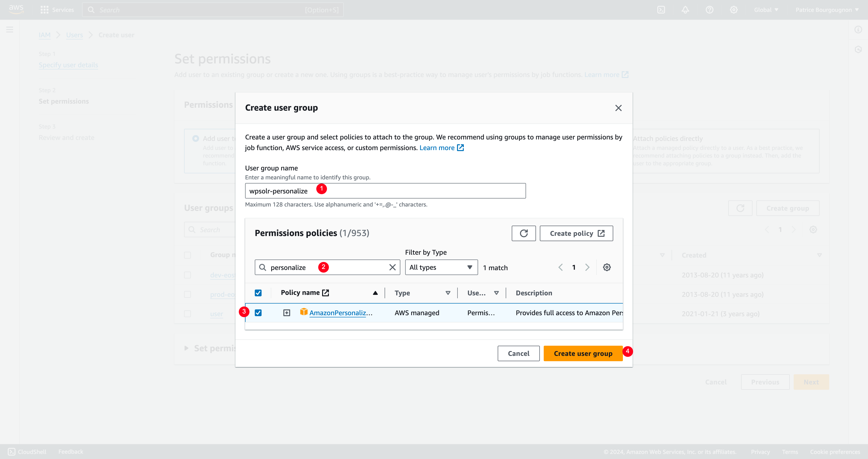Open the info panel icon at right edge
Viewport: 868px width, 459px height.
[858, 30]
